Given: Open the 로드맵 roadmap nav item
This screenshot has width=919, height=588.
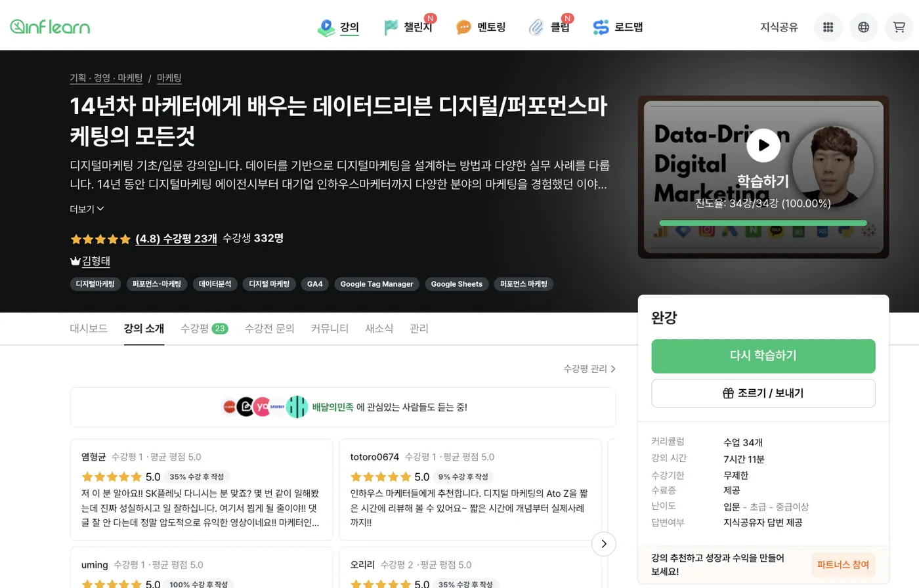Looking at the screenshot, I should point(618,27).
